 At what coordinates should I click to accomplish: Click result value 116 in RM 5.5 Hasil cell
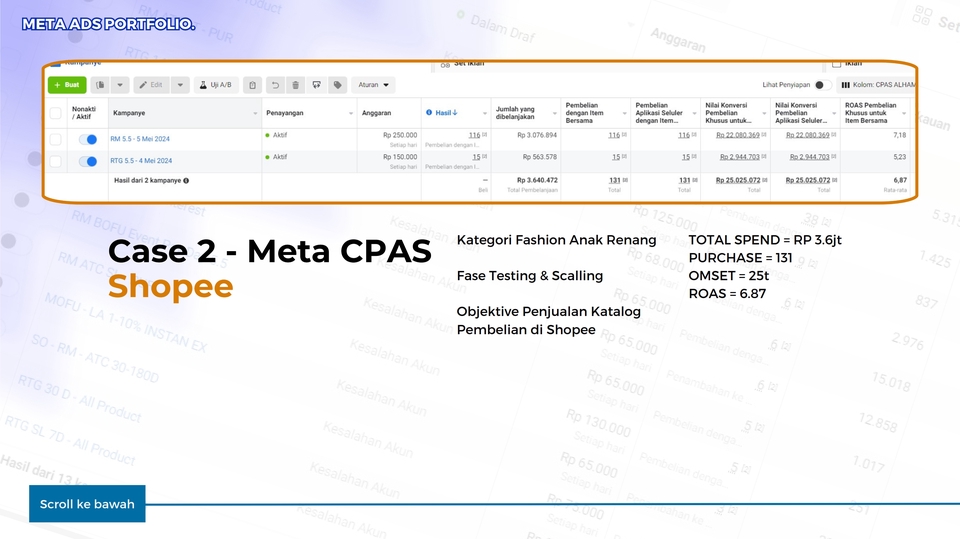[x=474, y=135]
